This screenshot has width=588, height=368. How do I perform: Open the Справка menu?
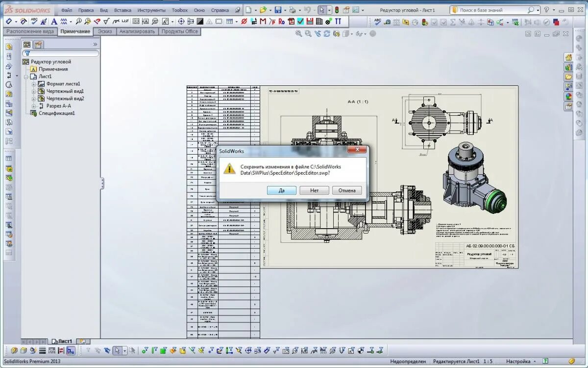tap(220, 10)
